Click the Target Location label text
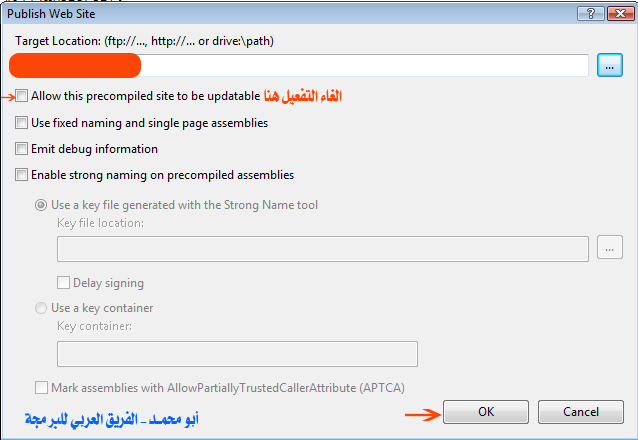This screenshot has height=440, width=638. 144,41
